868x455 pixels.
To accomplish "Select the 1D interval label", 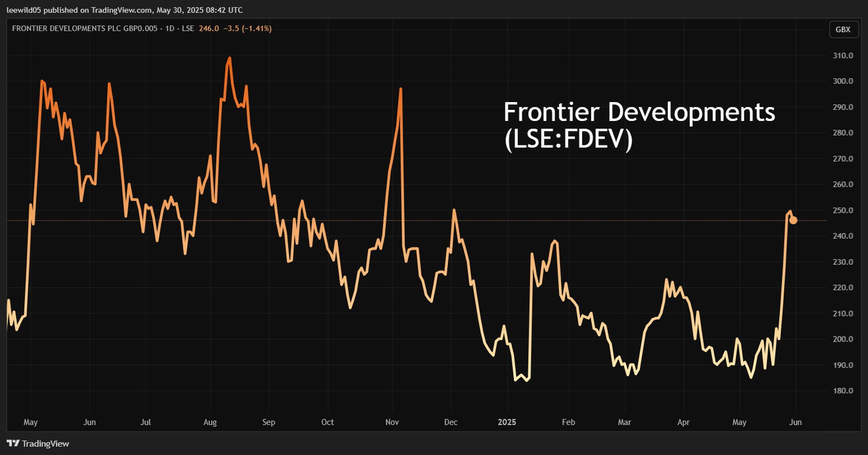I will [170, 28].
